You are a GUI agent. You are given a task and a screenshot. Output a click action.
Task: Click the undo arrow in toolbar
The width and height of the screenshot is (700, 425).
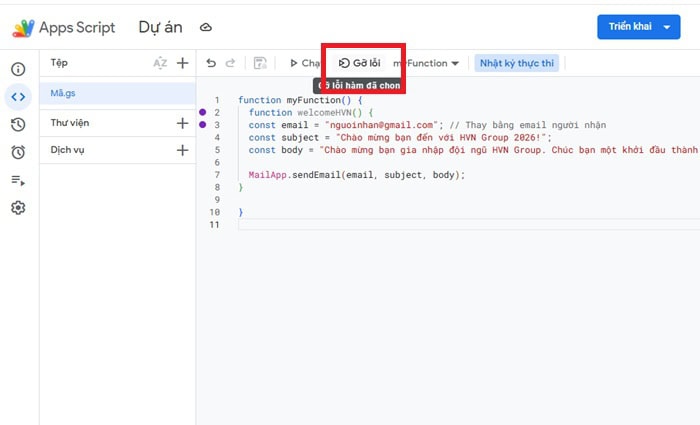click(211, 63)
